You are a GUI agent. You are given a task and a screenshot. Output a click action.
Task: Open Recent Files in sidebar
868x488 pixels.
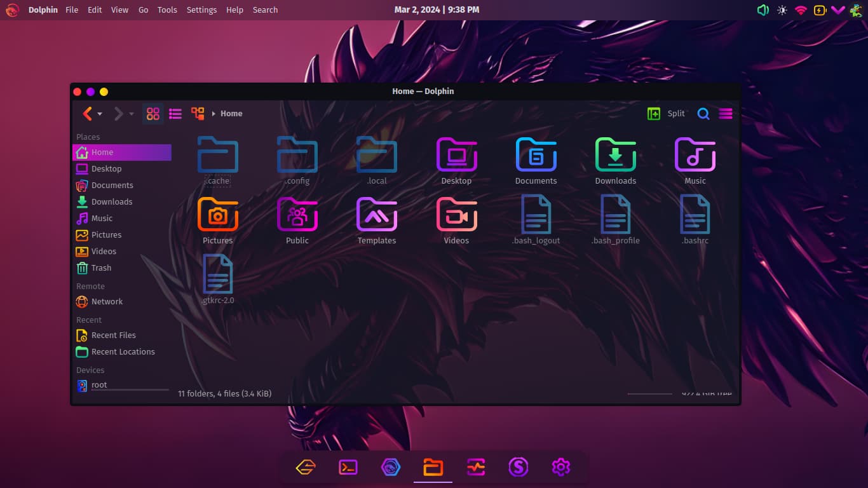point(122,335)
